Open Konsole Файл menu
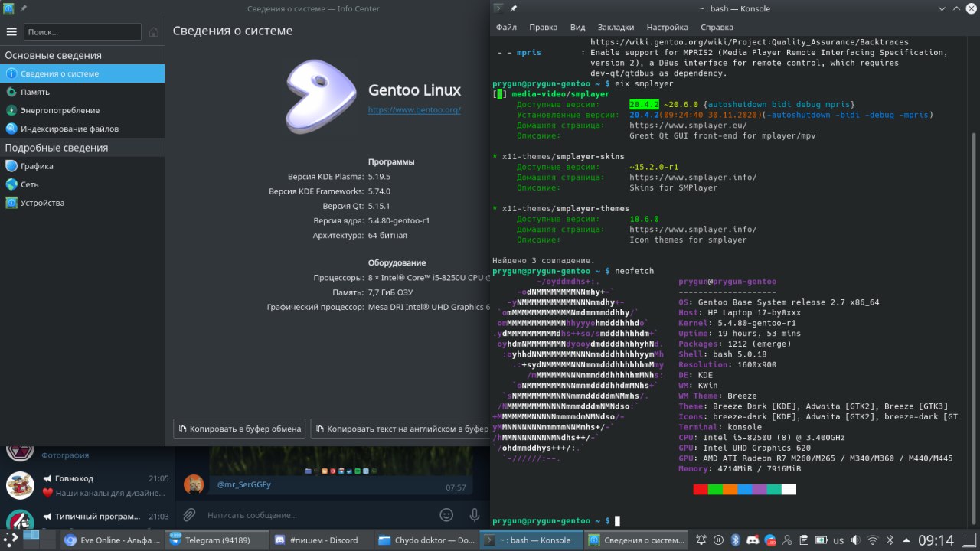This screenshot has height=551, width=980. point(506,27)
